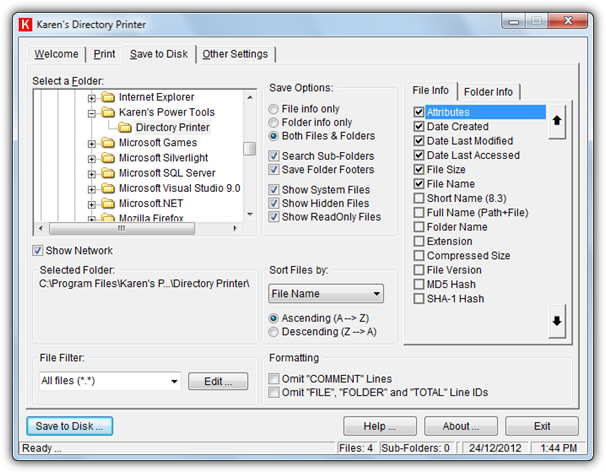Select File info only radio option
The image size is (606, 472).
click(274, 108)
